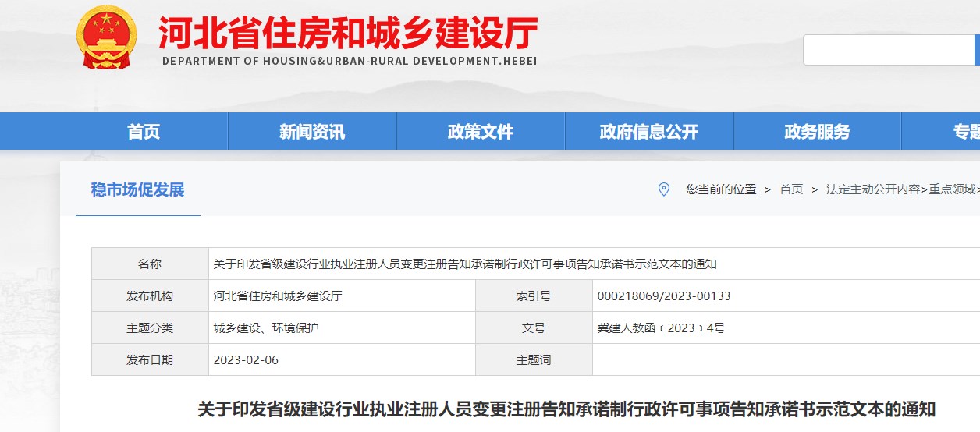Click the index number 000218069/2023-00133

pyautogui.click(x=664, y=296)
